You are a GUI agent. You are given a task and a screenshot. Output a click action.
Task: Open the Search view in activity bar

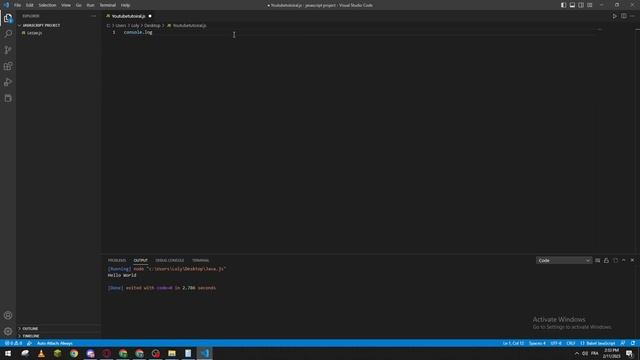pos(8,34)
